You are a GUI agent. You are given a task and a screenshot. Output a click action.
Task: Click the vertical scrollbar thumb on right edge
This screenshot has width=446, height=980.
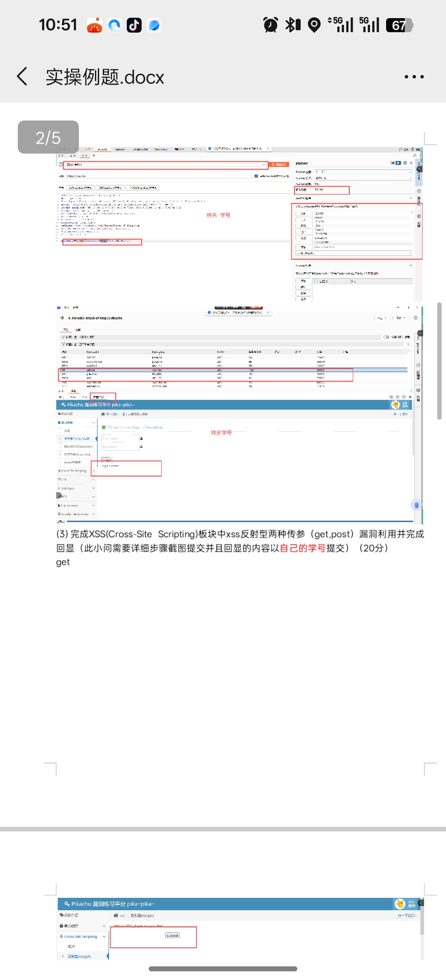[439, 361]
